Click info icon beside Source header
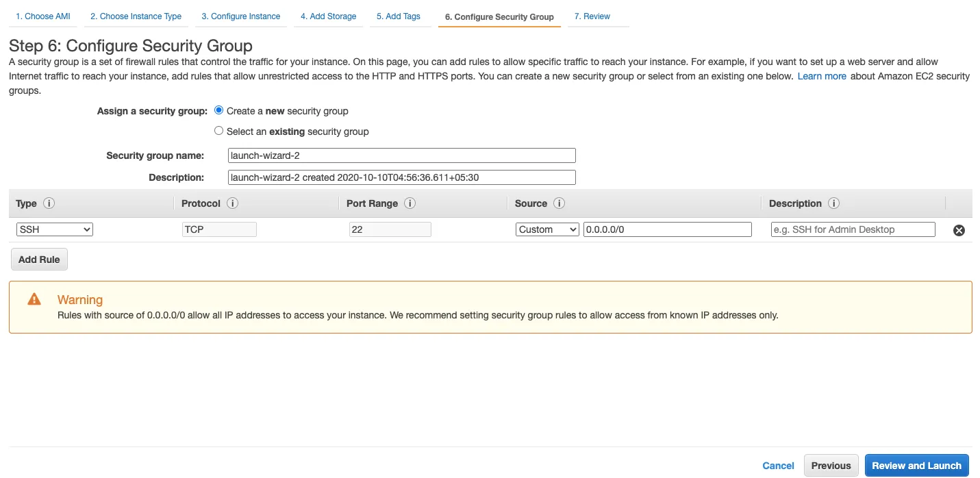 click(559, 203)
